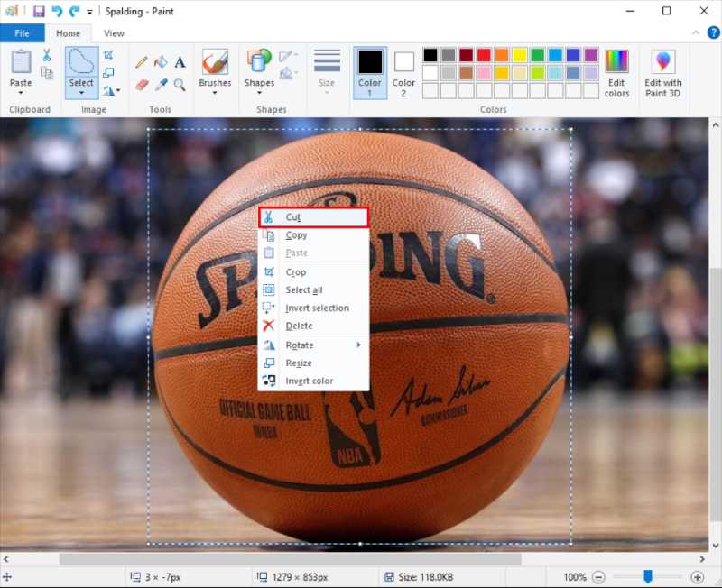Click the Redo arrow in title bar

74,11
